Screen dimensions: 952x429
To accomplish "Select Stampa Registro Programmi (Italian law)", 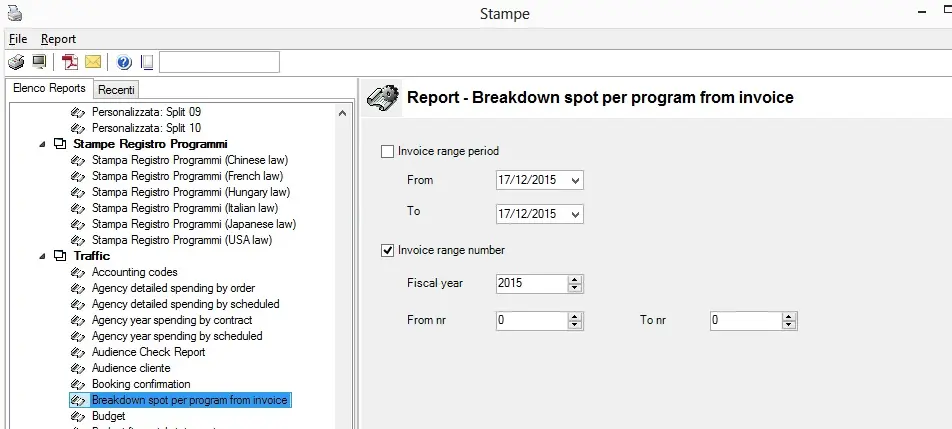I will [188, 208].
